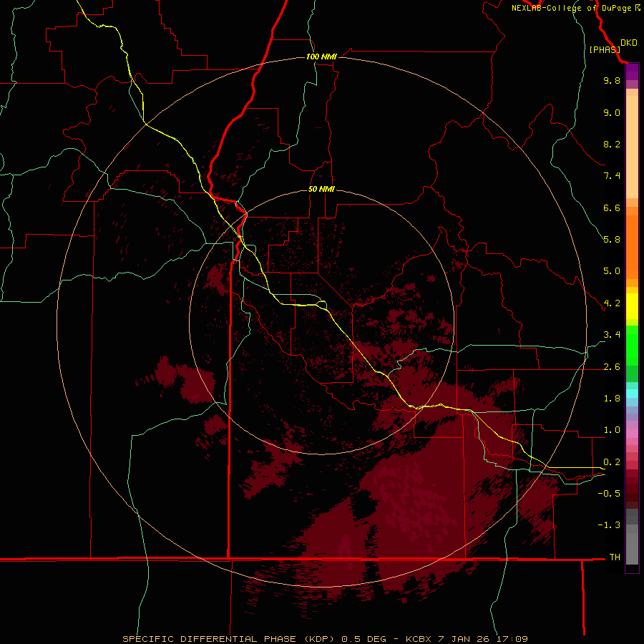Select the -0.5 legend value

click(609, 494)
